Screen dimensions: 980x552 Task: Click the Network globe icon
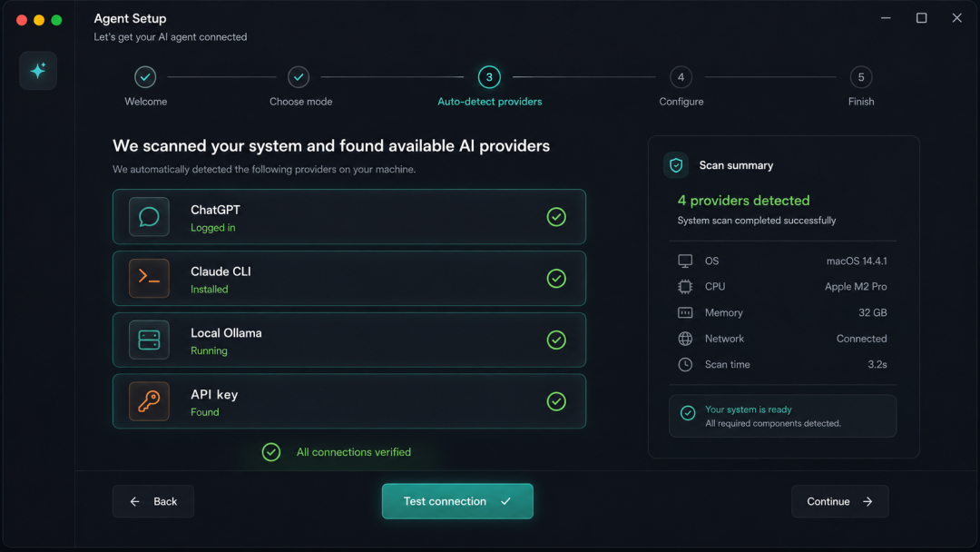pos(685,339)
